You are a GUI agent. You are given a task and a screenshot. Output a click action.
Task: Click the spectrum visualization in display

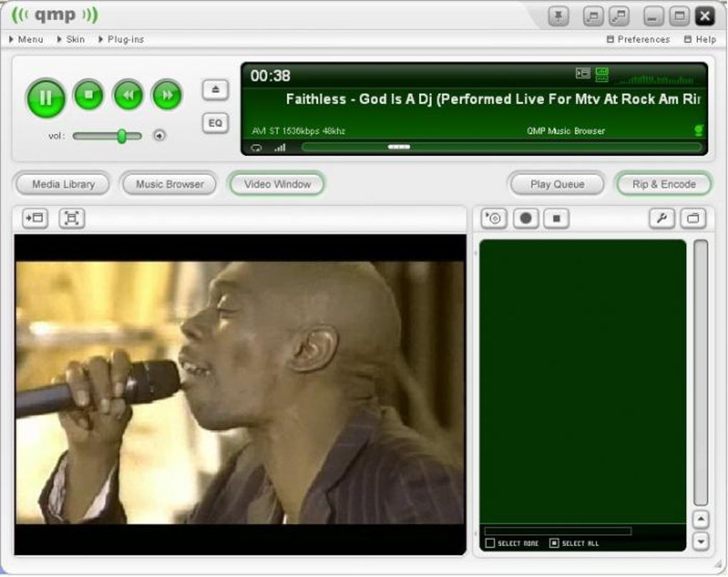coord(657,79)
